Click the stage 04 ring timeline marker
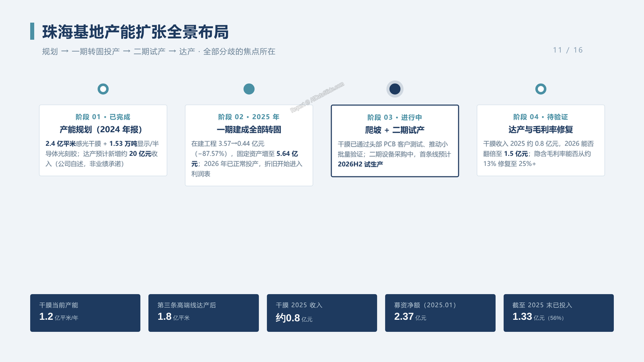Viewport: 644px width, 362px height. 541,89
